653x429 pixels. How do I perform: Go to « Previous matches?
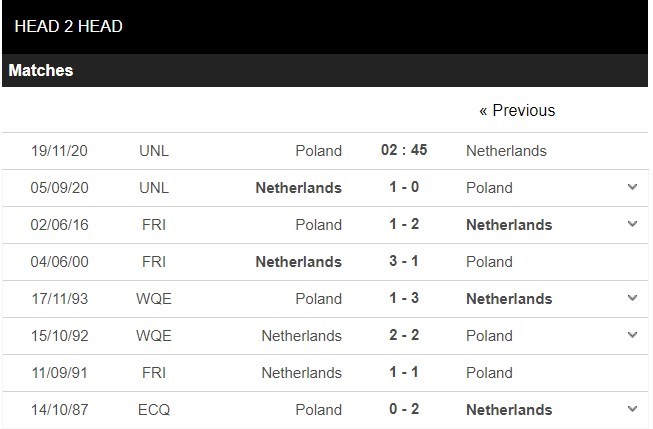[516, 110]
